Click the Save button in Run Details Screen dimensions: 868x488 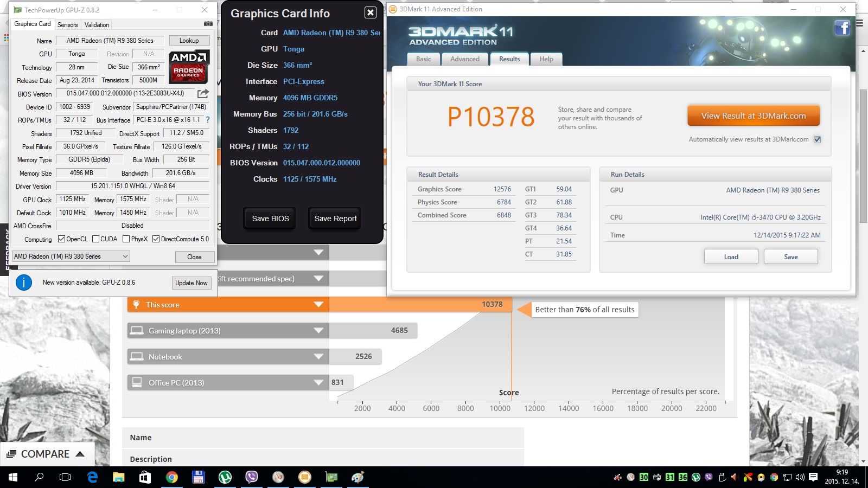pos(790,256)
